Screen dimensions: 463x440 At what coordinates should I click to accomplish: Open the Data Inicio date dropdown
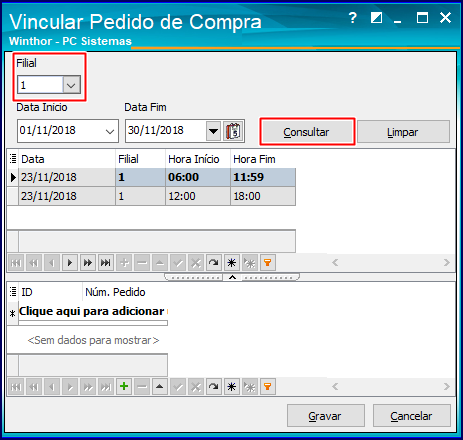pyautogui.click(x=110, y=131)
